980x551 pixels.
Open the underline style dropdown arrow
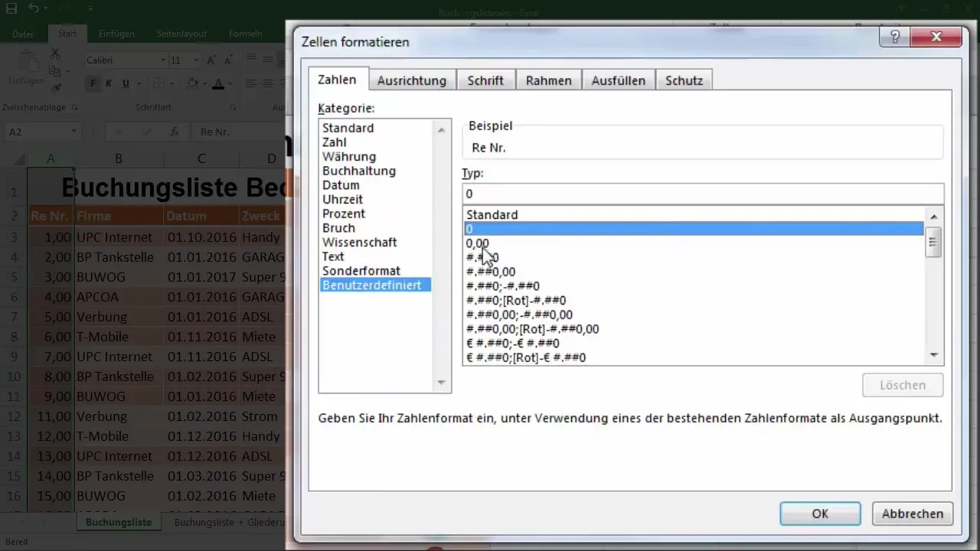tap(137, 83)
